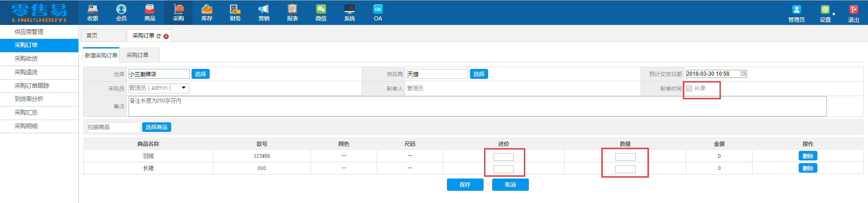Open the 商品 products module
This screenshot has width=868, height=203.
point(150,13)
